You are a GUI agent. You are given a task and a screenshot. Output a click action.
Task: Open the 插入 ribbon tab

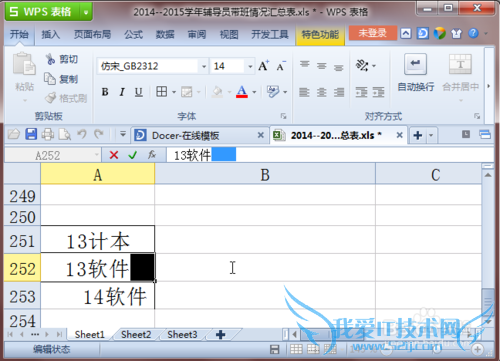click(50, 34)
